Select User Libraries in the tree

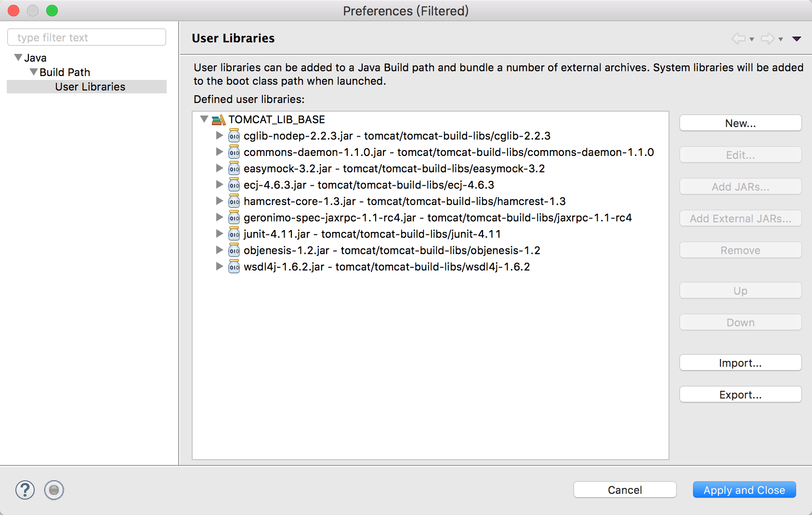90,87
